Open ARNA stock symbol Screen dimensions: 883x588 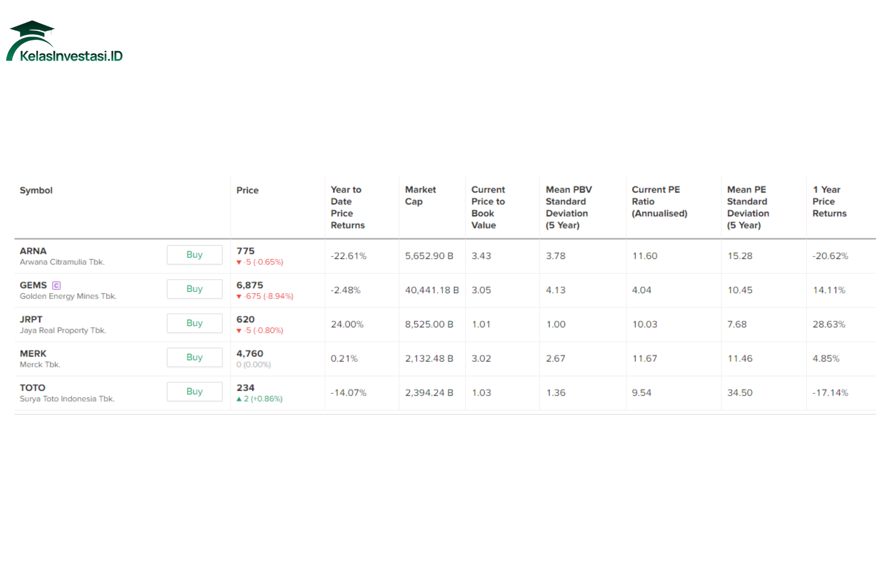[x=33, y=251]
